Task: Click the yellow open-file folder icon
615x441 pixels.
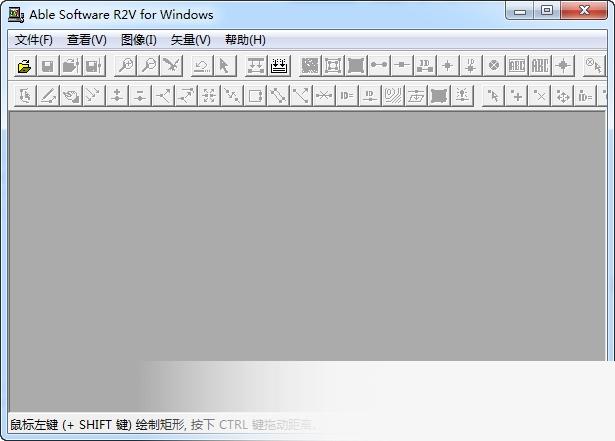Action: pos(25,66)
